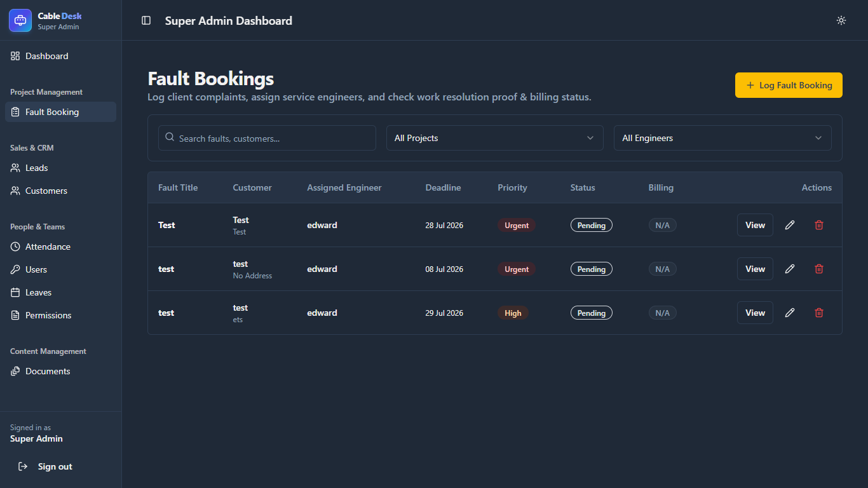Click the Pending status in the 28 Jul row
This screenshot has height=488, width=868.
click(592, 225)
